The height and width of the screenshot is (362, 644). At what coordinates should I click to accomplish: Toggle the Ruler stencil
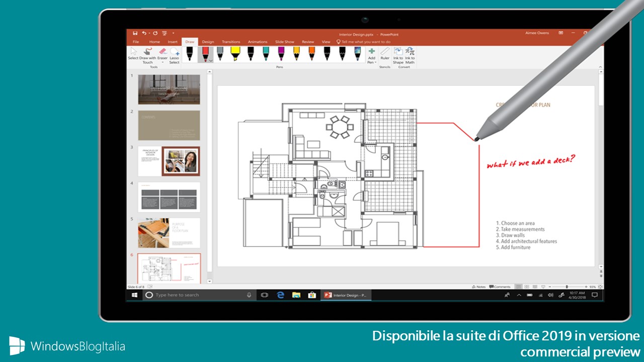pyautogui.click(x=385, y=54)
